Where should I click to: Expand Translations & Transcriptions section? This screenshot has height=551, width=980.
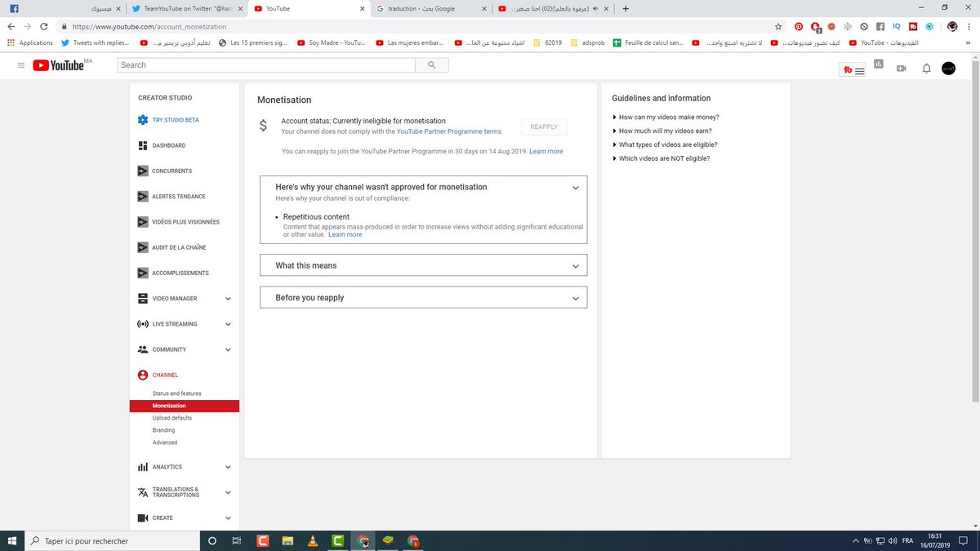(228, 492)
